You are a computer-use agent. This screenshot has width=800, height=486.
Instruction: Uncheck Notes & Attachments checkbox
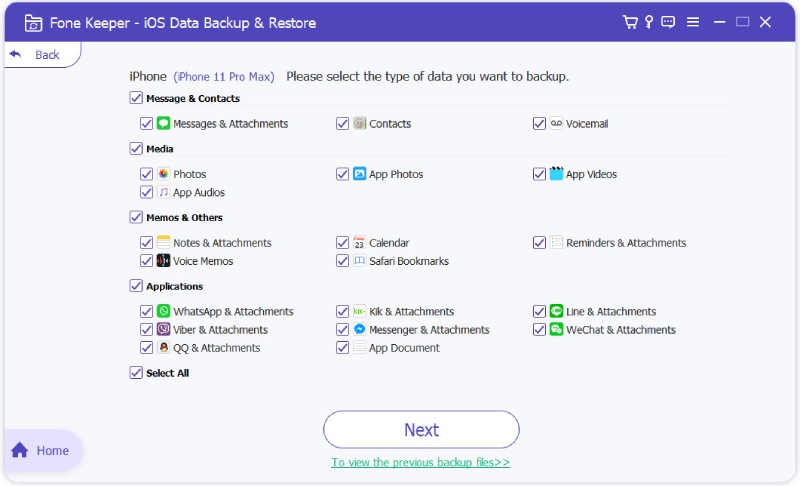coord(146,242)
